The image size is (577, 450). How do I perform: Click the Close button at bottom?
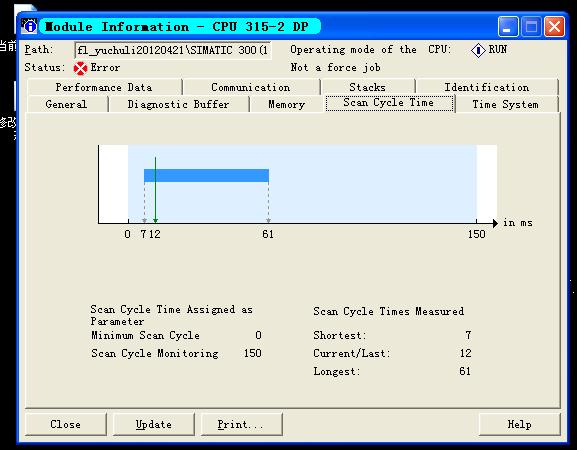66,424
